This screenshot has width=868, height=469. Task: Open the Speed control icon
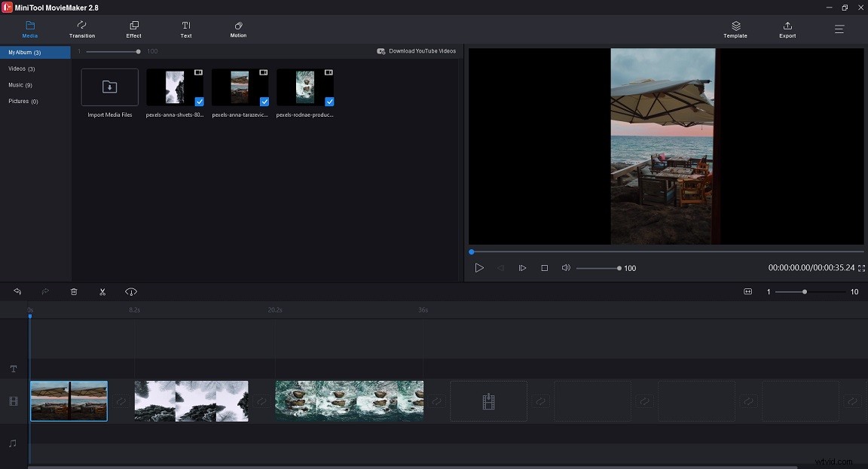click(131, 291)
